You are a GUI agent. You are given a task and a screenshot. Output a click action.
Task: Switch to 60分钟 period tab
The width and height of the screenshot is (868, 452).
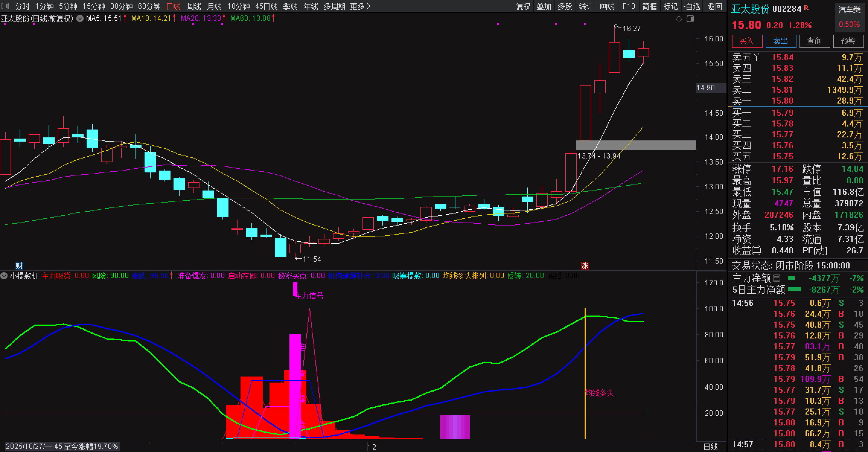[149, 6]
